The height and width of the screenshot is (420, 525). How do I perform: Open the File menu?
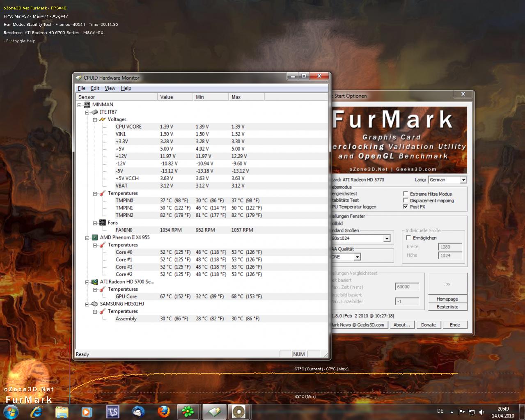point(82,88)
